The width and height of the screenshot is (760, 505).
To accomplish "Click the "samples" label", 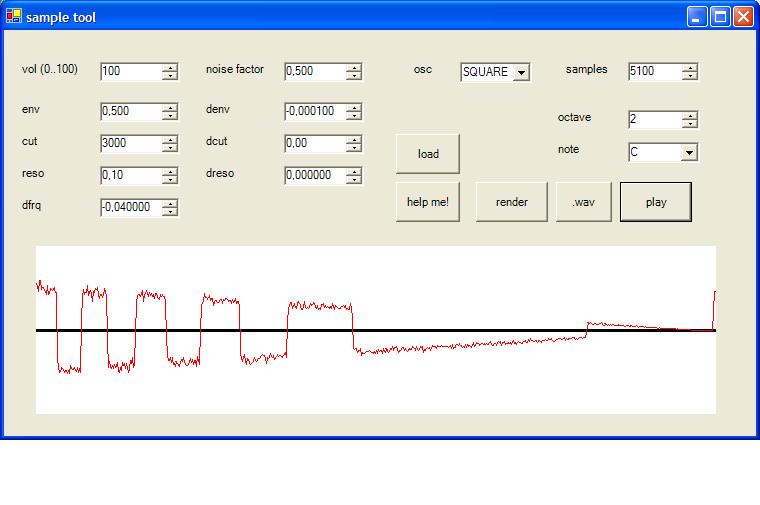I will 586,69.
